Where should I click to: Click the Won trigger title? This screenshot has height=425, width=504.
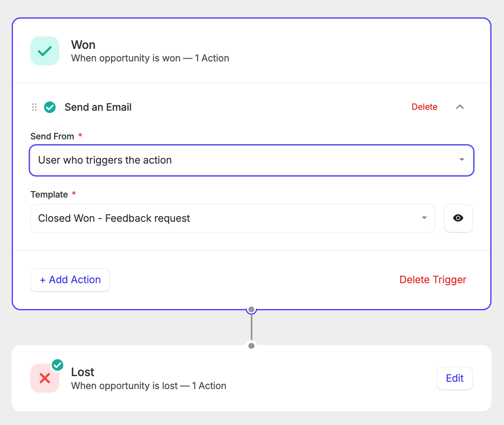83,45
